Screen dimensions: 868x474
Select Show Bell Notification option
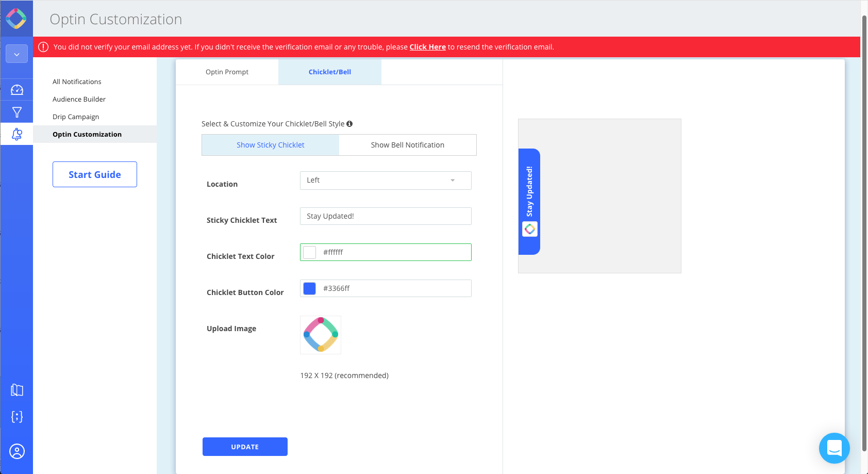[x=407, y=145]
